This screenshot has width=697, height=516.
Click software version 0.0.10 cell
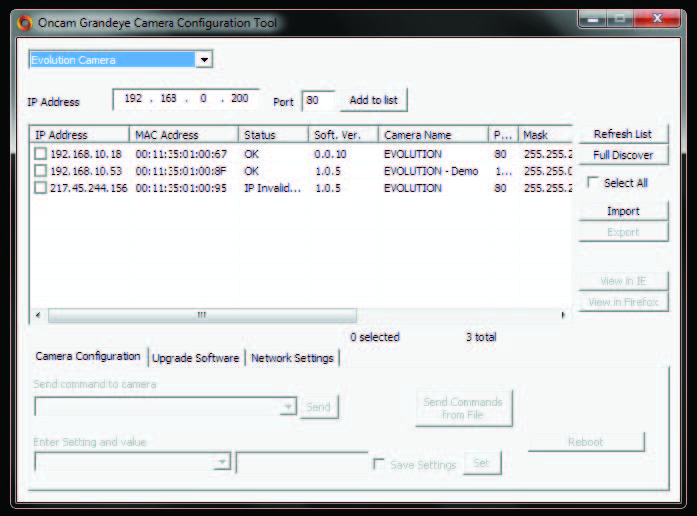tap(330, 154)
